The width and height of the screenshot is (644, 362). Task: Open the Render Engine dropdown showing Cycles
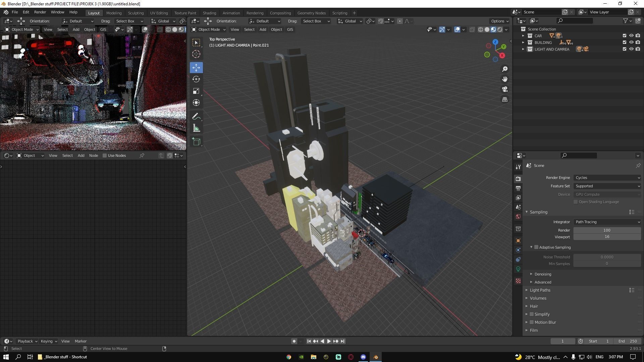click(607, 178)
